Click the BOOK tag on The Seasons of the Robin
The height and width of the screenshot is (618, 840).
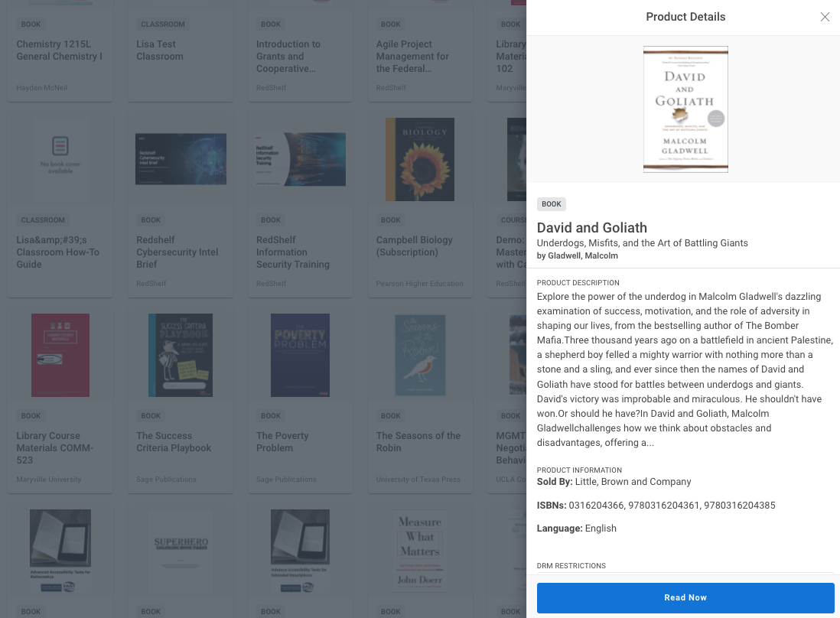(390, 416)
